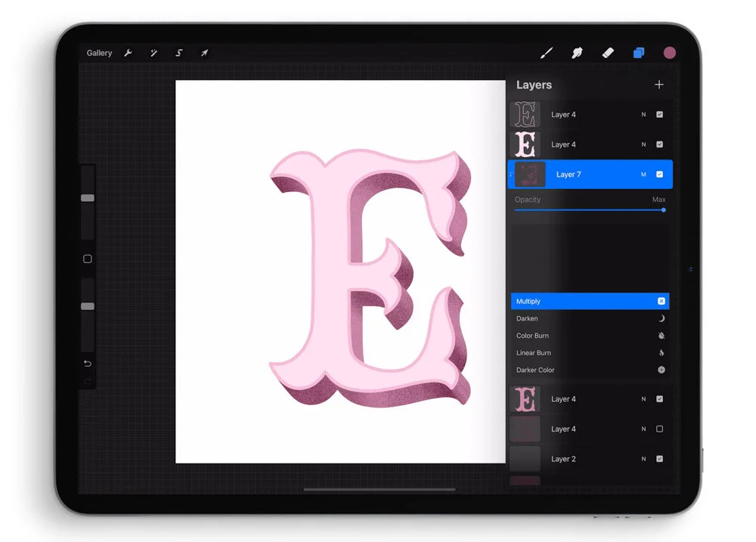The image size is (756, 542).
Task: Select the Linear Burn option
Action: [x=590, y=352]
